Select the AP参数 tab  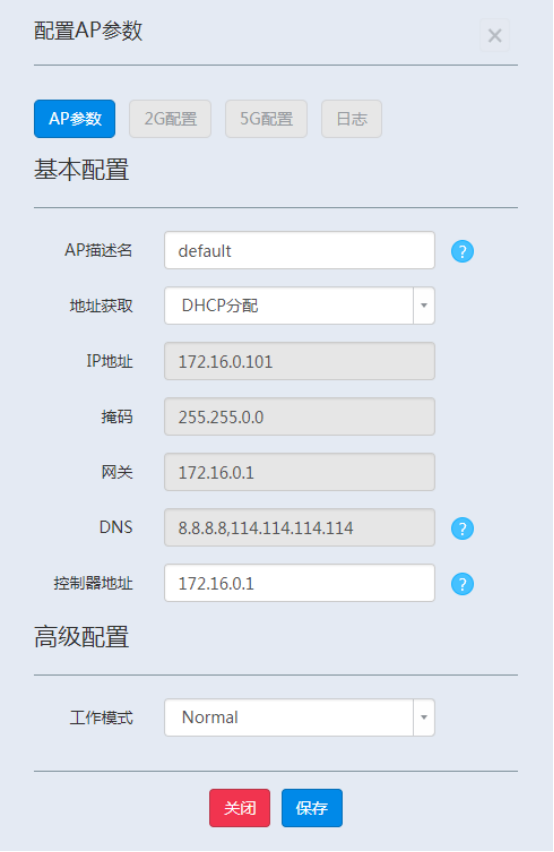point(75,119)
